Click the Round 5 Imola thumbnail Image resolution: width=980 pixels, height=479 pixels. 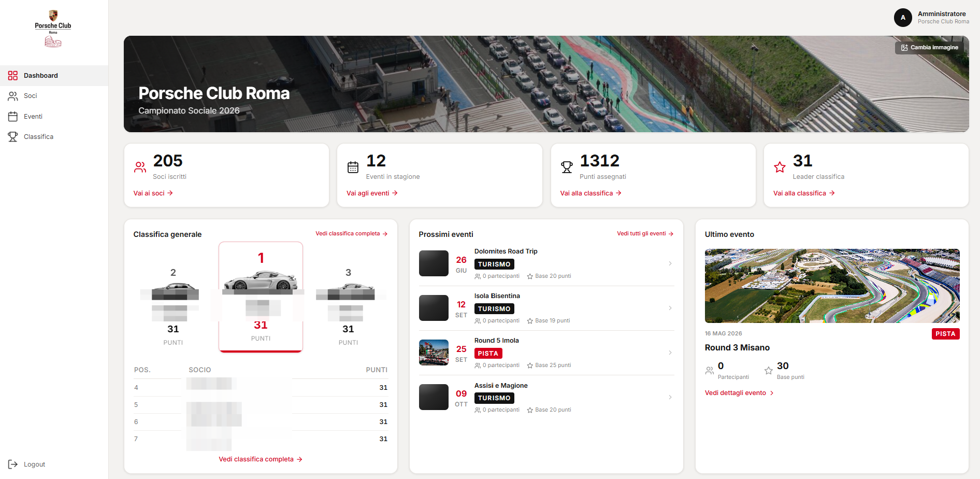[x=434, y=353]
